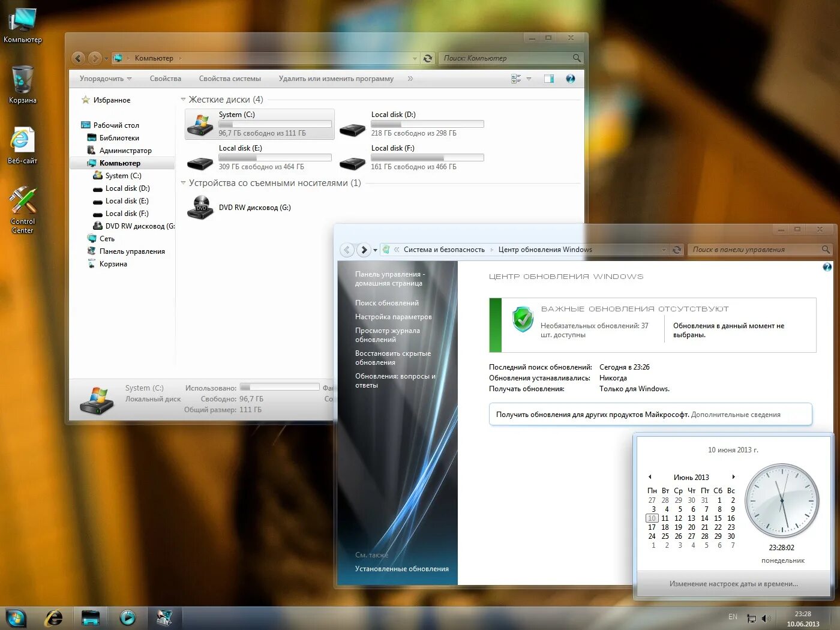Select the Local disk (D:) drive icon
The height and width of the screenshot is (630, 840).
click(352, 129)
